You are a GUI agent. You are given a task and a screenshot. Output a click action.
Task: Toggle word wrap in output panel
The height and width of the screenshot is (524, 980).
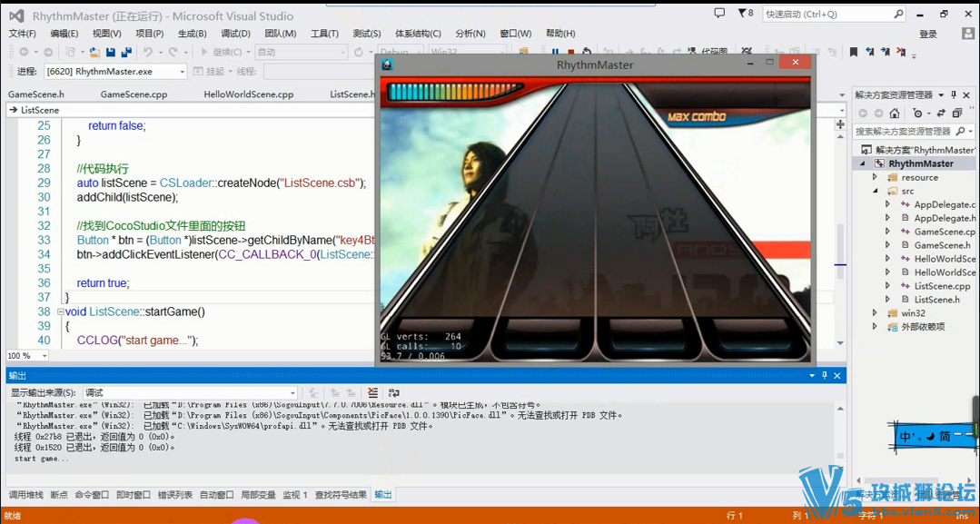click(394, 392)
